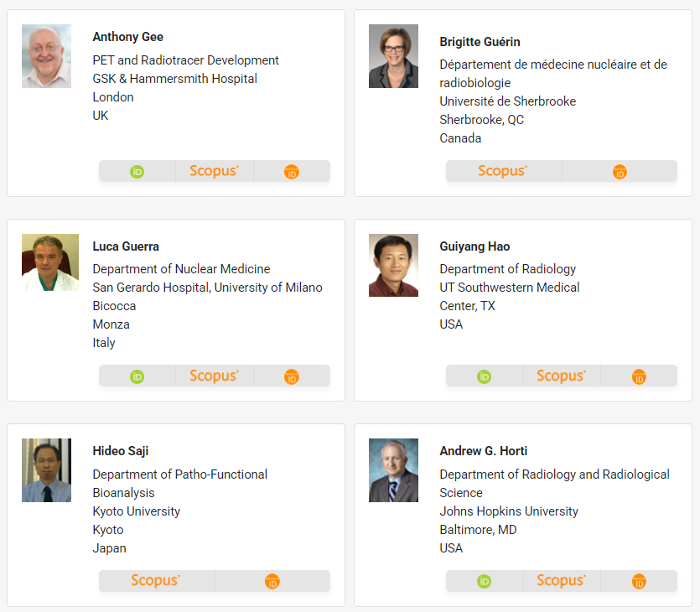Open Anthony Gee's green ORCID icon
This screenshot has height=612, width=700.
(137, 172)
